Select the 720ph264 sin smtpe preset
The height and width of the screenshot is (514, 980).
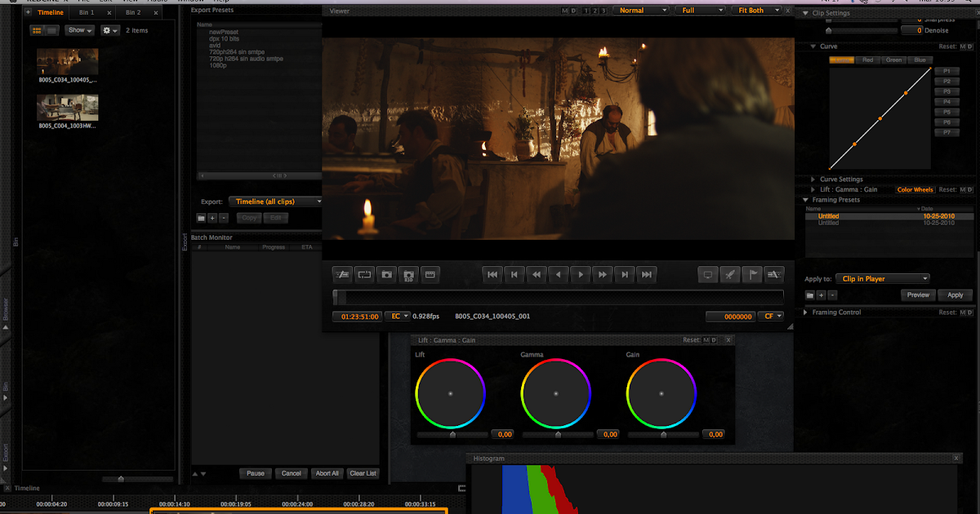pyautogui.click(x=238, y=52)
